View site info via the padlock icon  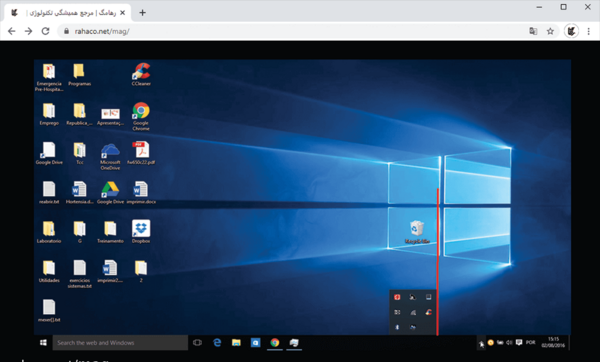pyautogui.click(x=66, y=31)
